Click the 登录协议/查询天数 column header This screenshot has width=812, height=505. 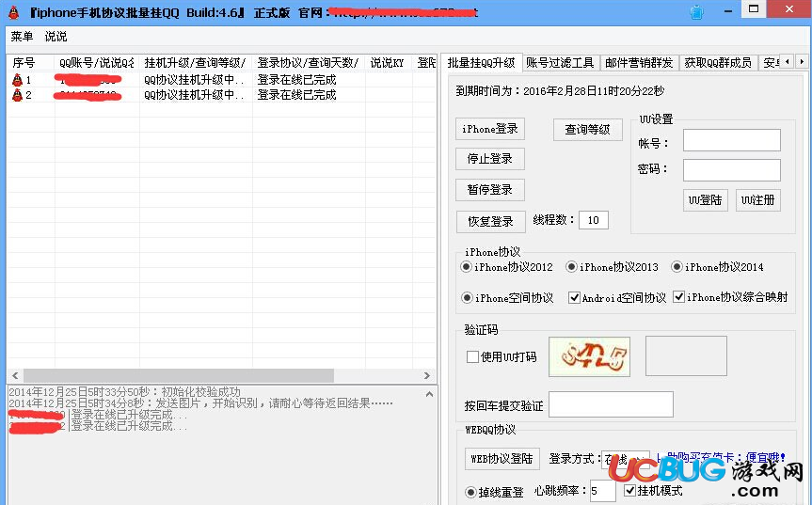pos(309,63)
